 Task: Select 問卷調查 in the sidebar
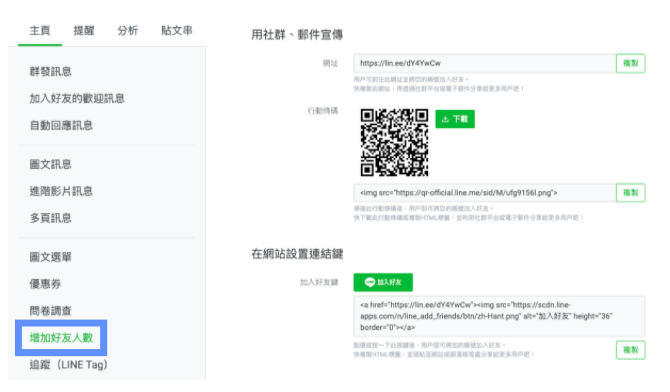[x=50, y=311]
